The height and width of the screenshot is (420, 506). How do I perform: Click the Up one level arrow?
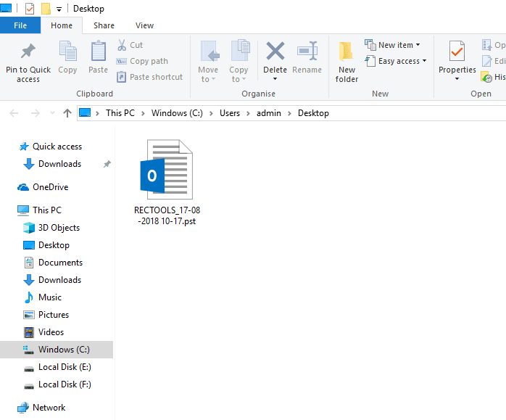coord(67,113)
